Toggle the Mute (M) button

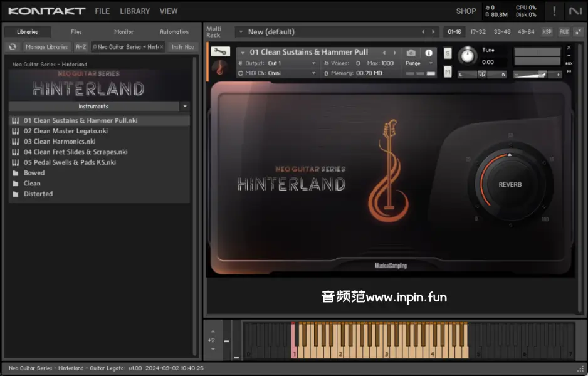pyautogui.click(x=448, y=72)
